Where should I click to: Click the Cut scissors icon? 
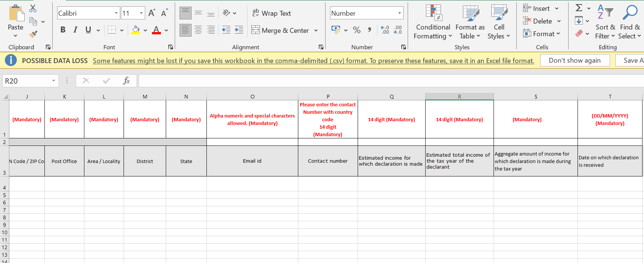(x=33, y=8)
